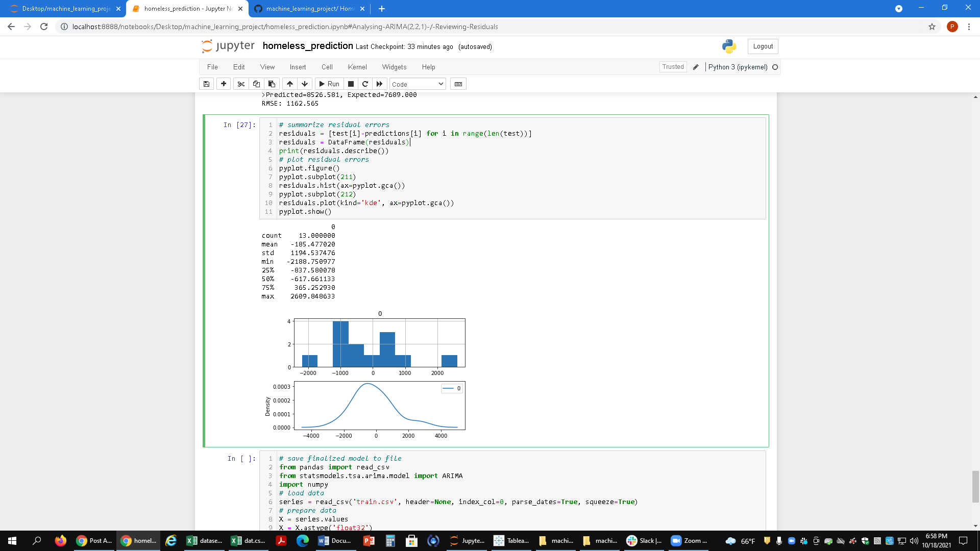
Task: Open Firefox from the taskbar
Action: [60, 541]
